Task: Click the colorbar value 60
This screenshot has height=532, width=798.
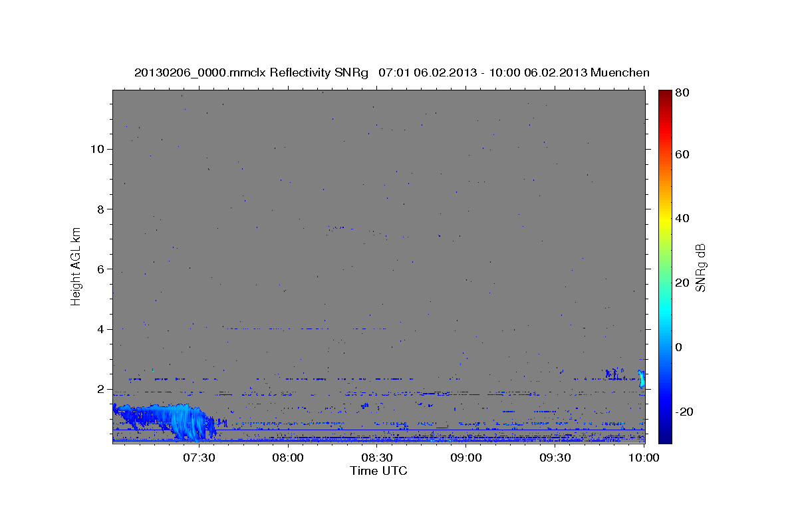Action: [x=682, y=154]
